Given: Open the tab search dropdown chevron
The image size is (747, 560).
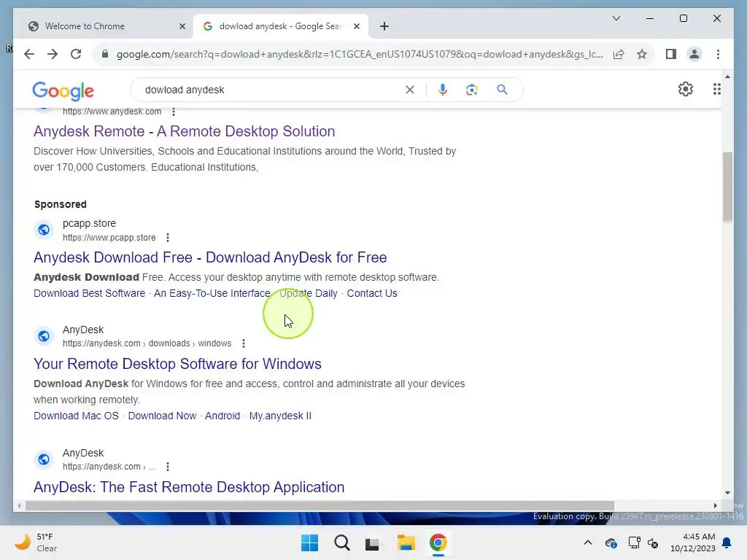Looking at the screenshot, I should (616, 18).
